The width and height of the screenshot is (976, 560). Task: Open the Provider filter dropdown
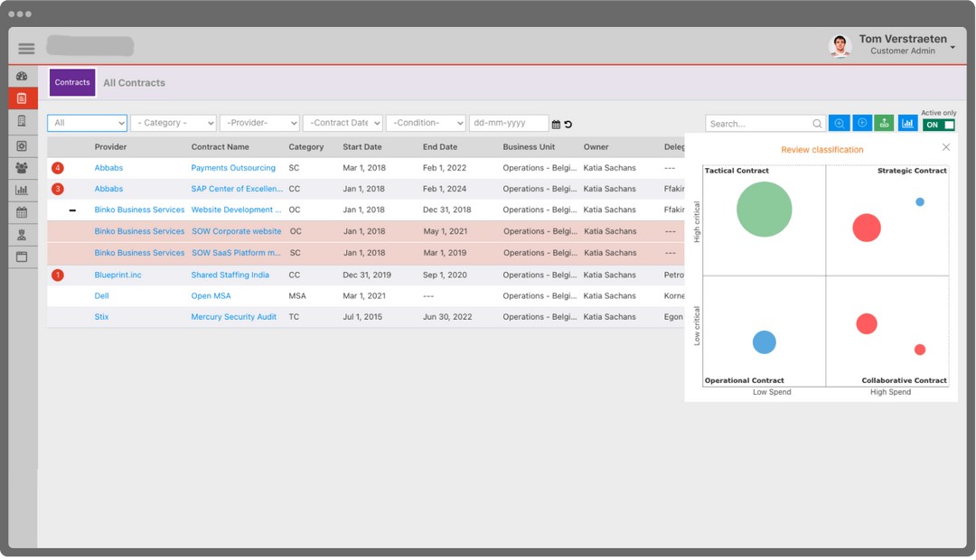[x=259, y=123]
